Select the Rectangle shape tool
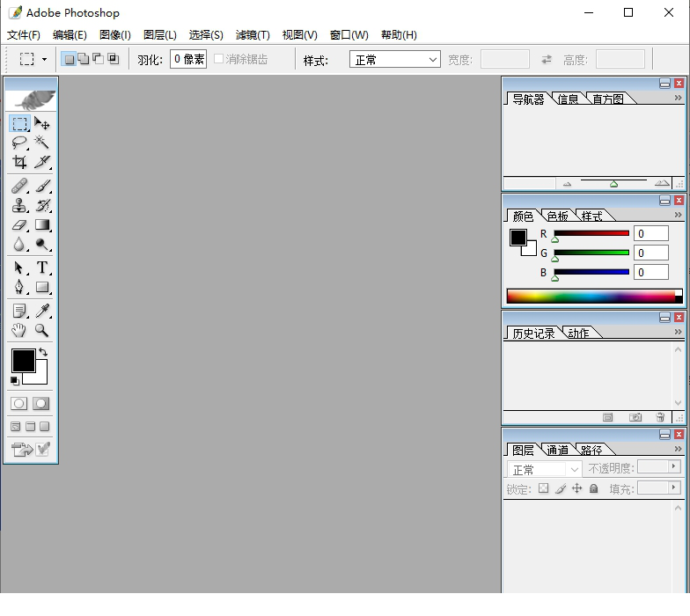Image resolution: width=690 pixels, height=616 pixels. coord(42,287)
